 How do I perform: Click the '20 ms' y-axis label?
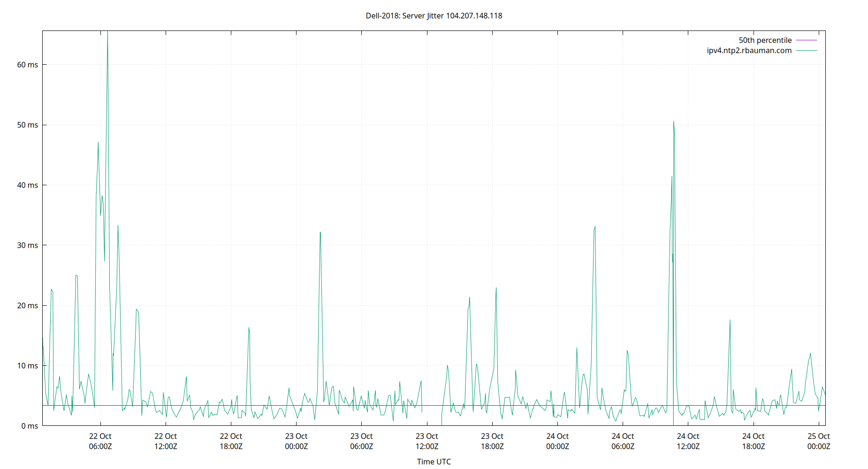click(28, 305)
